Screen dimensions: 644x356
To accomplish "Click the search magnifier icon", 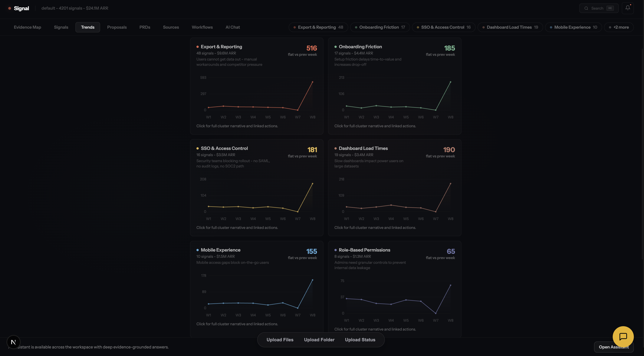I will [586, 8].
